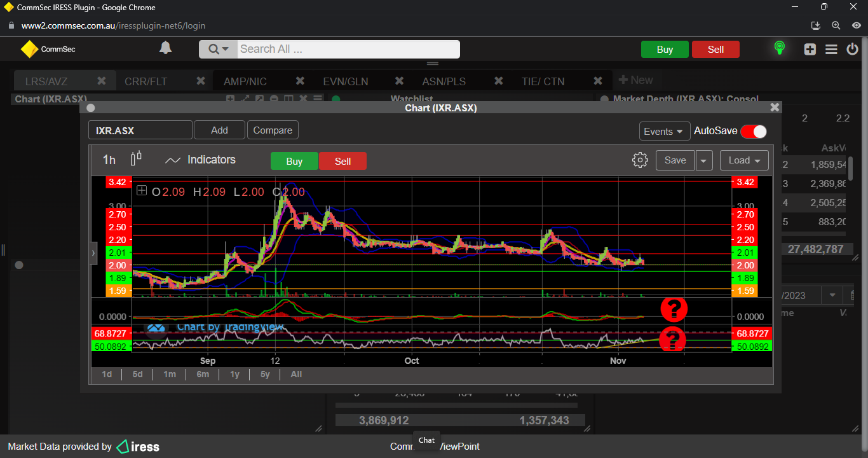The width and height of the screenshot is (868, 458).
Task: Close the ASN/PLS tab
Action: point(499,81)
